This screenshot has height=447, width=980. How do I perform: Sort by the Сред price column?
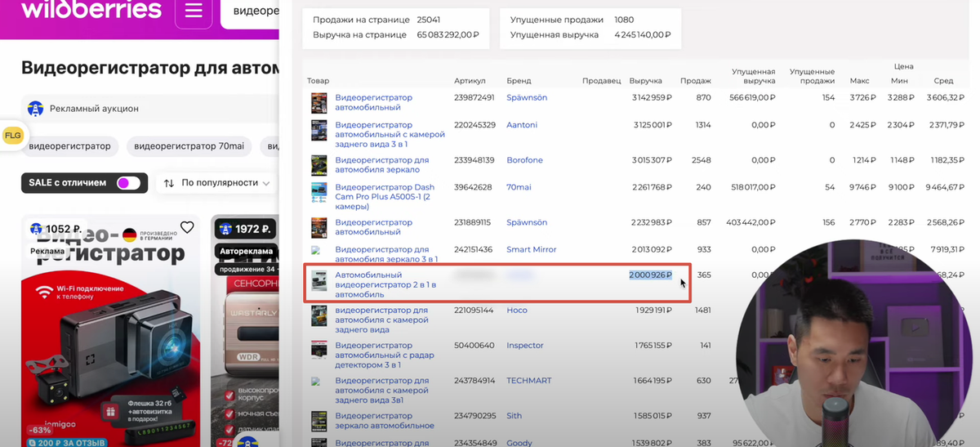pyautogui.click(x=943, y=81)
